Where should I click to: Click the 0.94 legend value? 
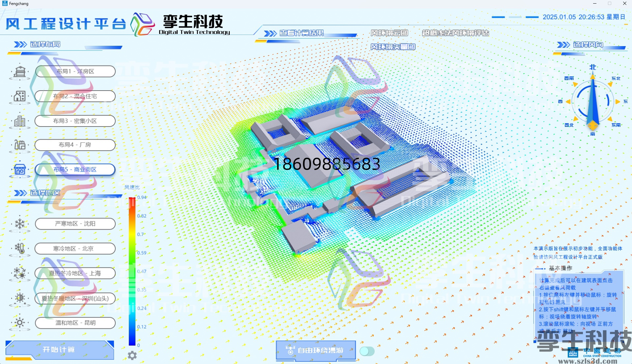click(142, 197)
